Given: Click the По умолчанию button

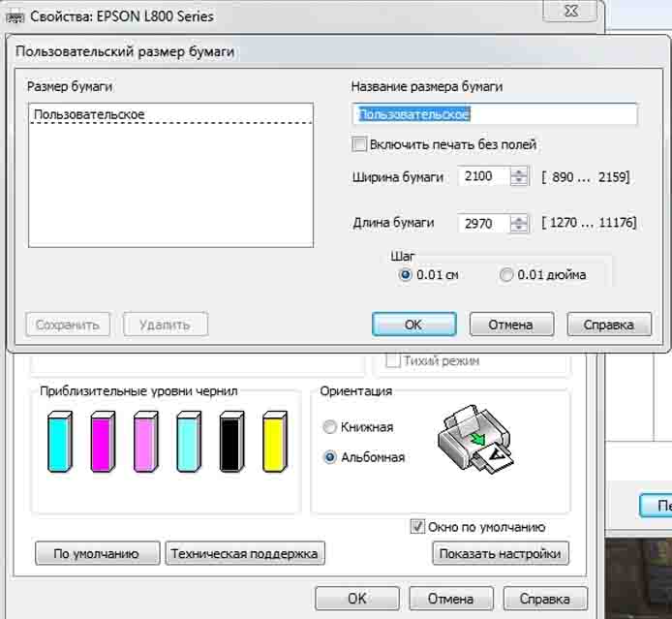Looking at the screenshot, I should click(97, 553).
